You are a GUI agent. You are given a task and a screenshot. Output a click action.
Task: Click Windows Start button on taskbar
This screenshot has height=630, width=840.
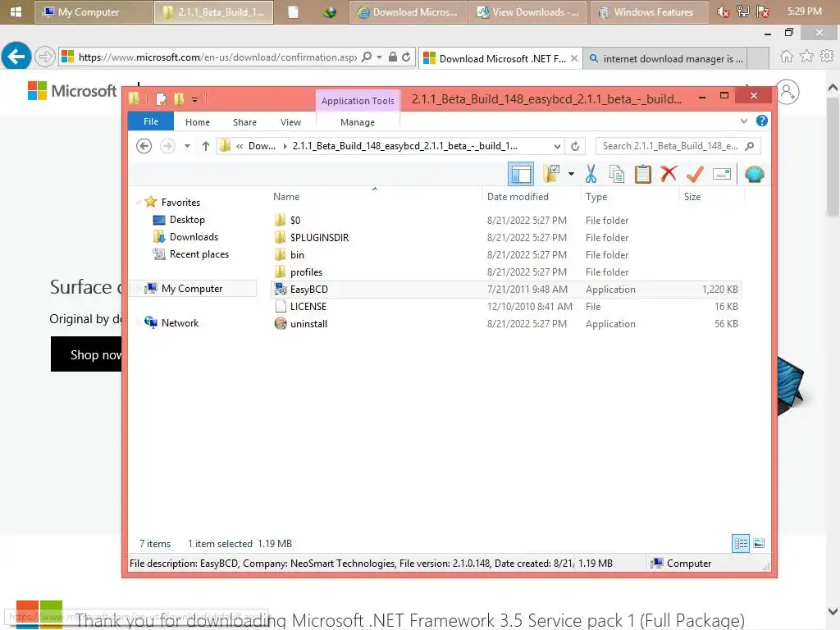[x=16, y=11]
